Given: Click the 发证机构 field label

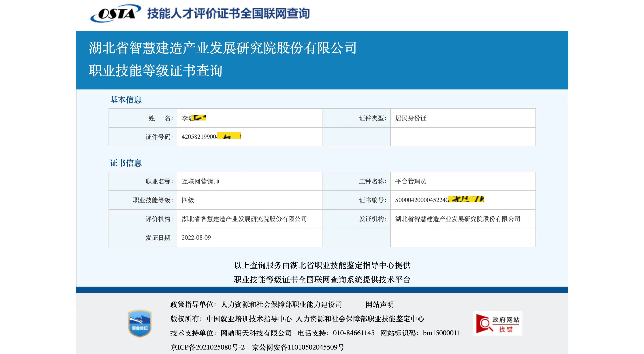Looking at the screenshot, I should [x=373, y=219].
